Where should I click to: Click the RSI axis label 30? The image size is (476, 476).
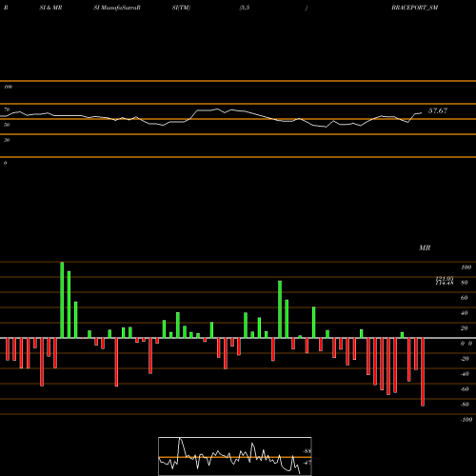[x=7, y=140]
